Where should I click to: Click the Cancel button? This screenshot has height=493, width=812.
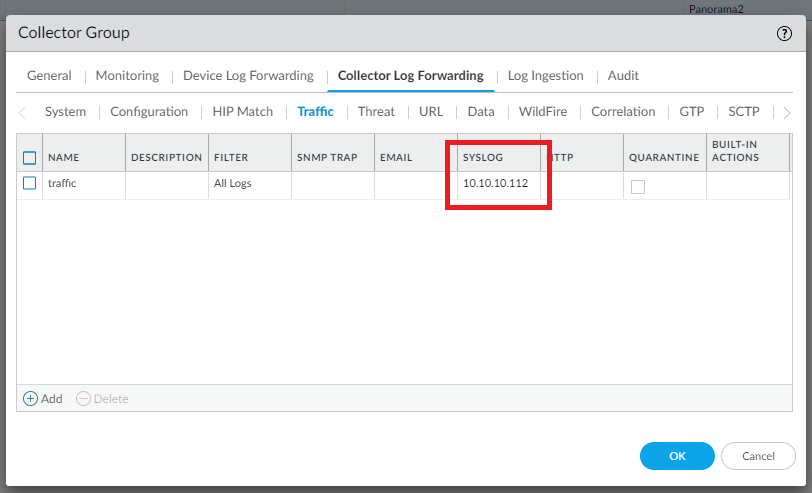point(758,456)
